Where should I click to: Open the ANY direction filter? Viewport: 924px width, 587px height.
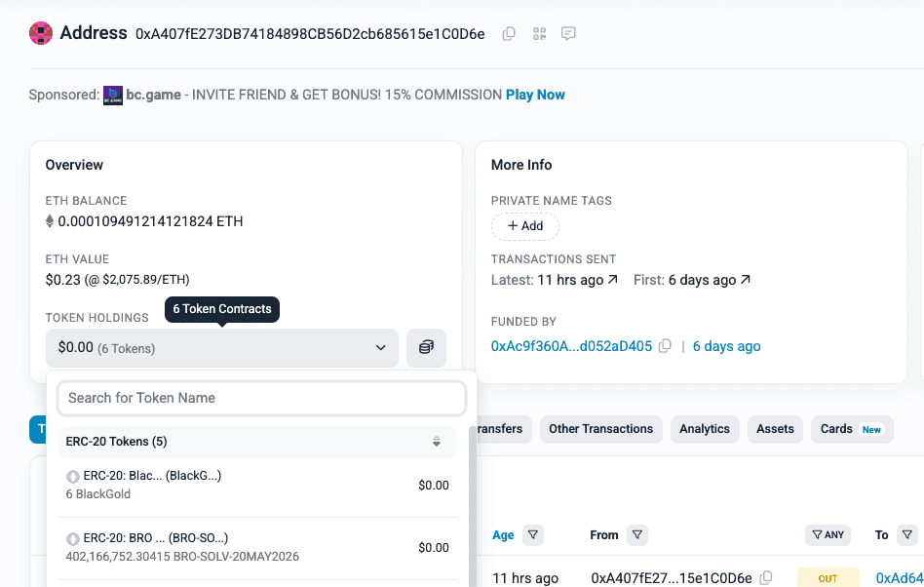pyautogui.click(x=828, y=535)
